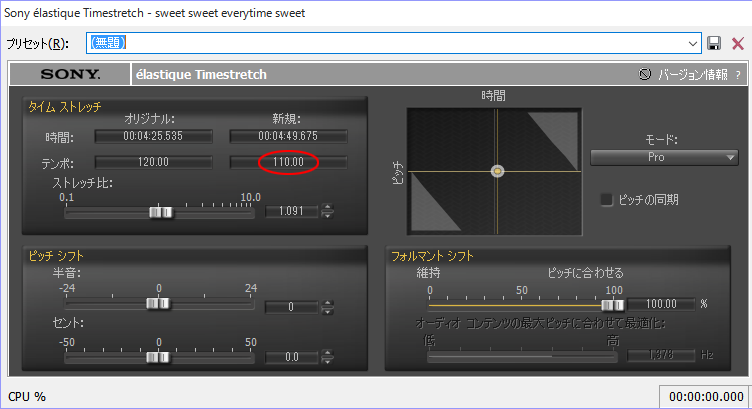This screenshot has width=752, height=409.
Task: Click the 半音 semitone slider handle
Action: 158,304
